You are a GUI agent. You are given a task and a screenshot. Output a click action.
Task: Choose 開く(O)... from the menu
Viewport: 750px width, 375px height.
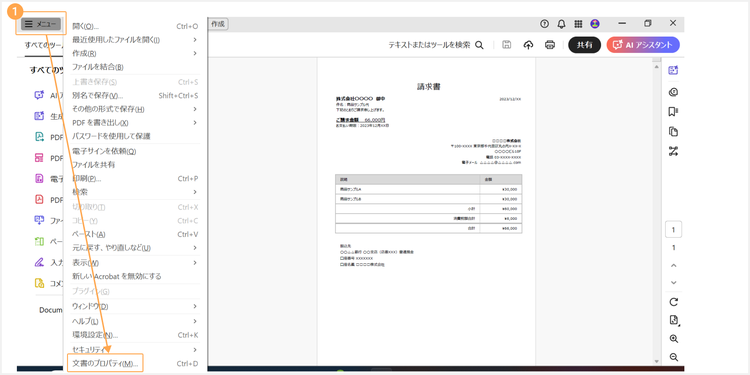135,26
